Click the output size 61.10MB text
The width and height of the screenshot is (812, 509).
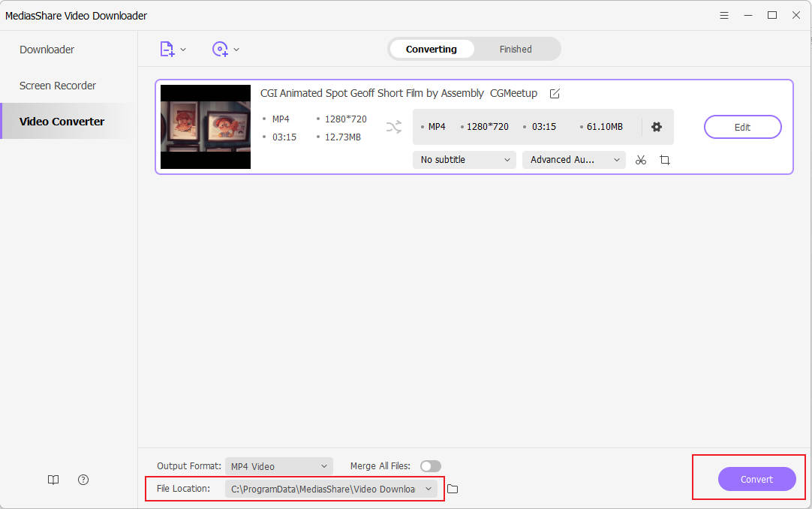click(x=604, y=127)
